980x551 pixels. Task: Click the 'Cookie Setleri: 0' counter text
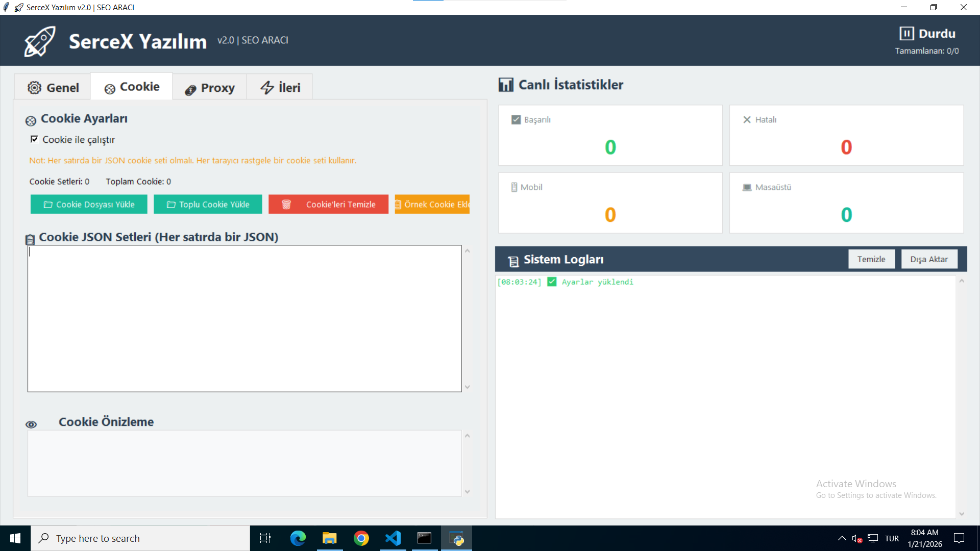coord(59,181)
